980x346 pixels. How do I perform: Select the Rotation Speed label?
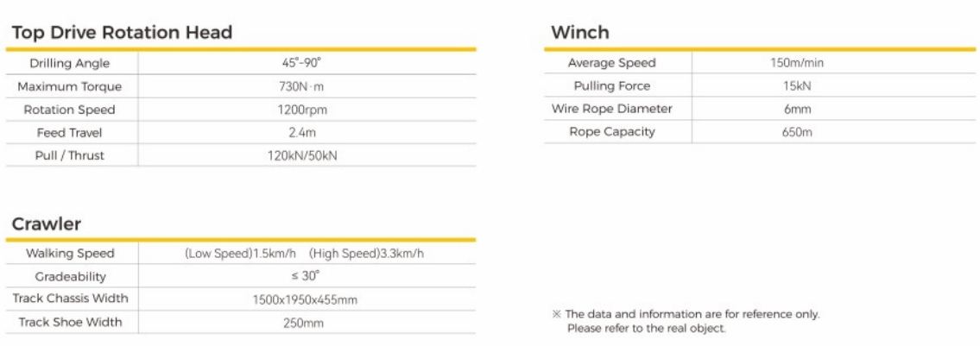pyautogui.click(x=70, y=110)
